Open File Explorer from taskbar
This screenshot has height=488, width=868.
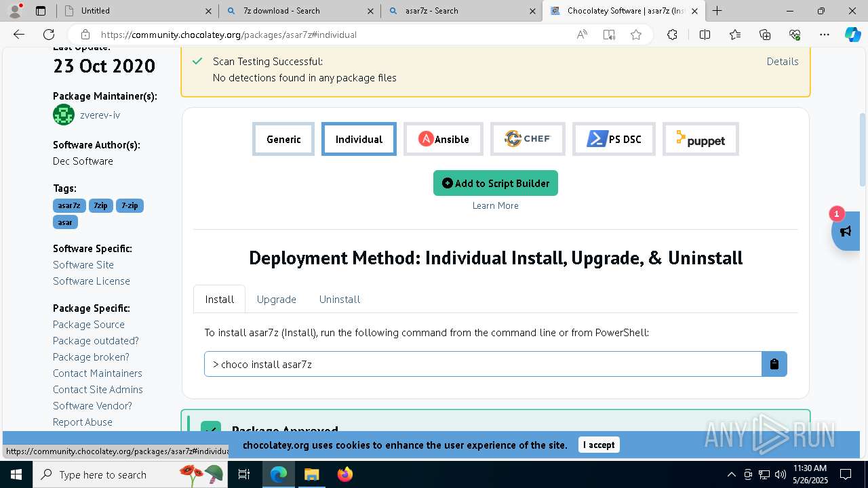[311, 474]
